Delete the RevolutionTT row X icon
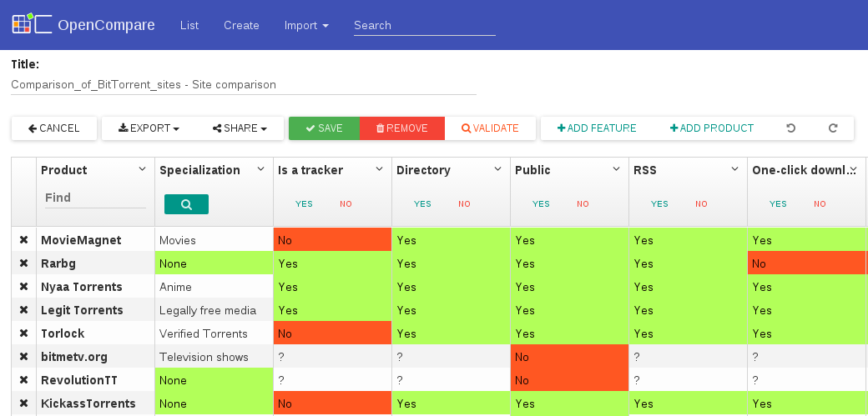Image resolution: width=868 pixels, height=416 pixels. click(24, 380)
